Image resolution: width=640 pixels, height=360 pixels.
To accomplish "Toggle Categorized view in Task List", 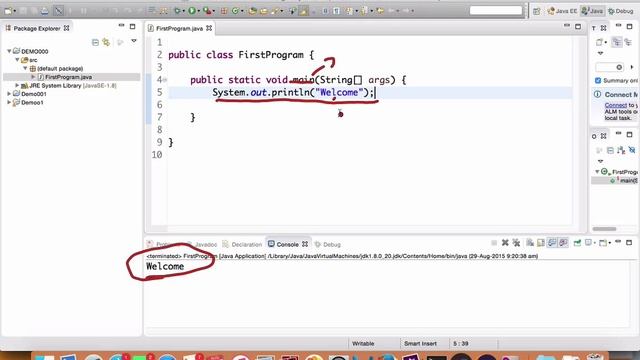I will [617, 42].
